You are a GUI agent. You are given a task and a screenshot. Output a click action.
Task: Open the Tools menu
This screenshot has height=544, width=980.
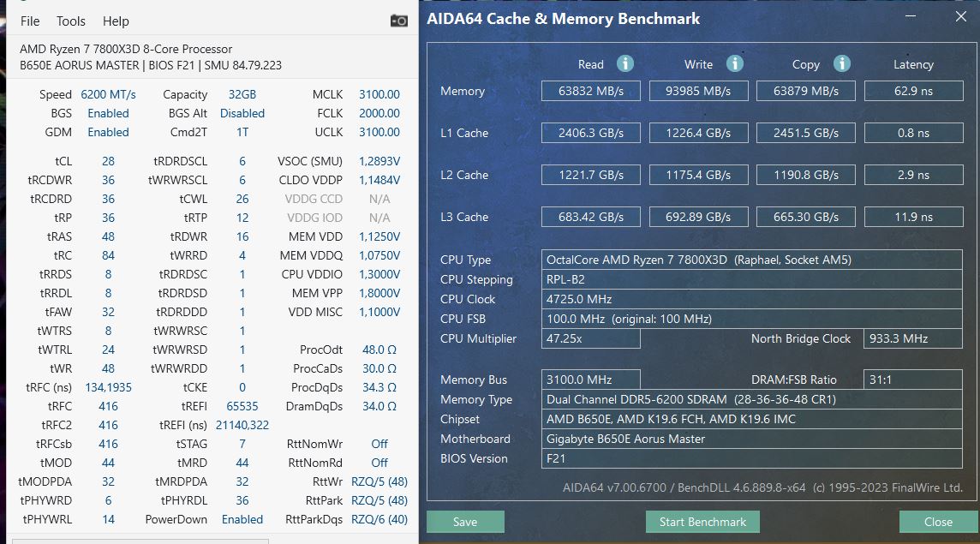[x=70, y=21]
